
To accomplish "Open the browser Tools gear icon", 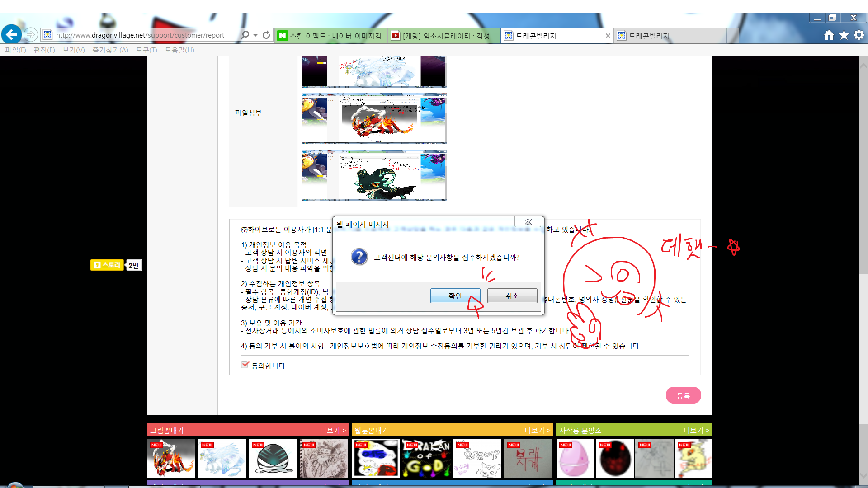I will (859, 35).
